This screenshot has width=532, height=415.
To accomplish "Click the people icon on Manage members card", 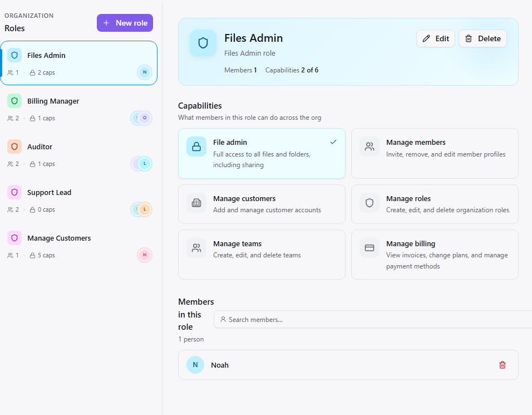I will [x=370, y=147].
